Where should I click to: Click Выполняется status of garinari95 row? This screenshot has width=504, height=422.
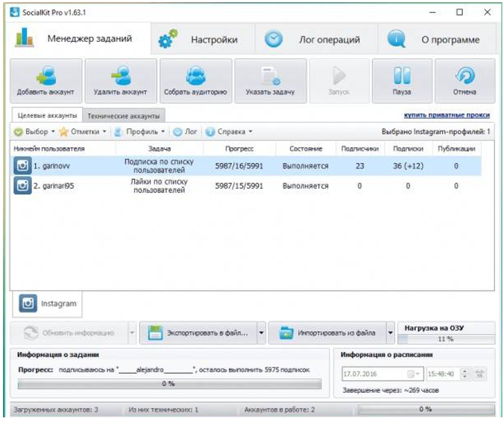[306, 186]
